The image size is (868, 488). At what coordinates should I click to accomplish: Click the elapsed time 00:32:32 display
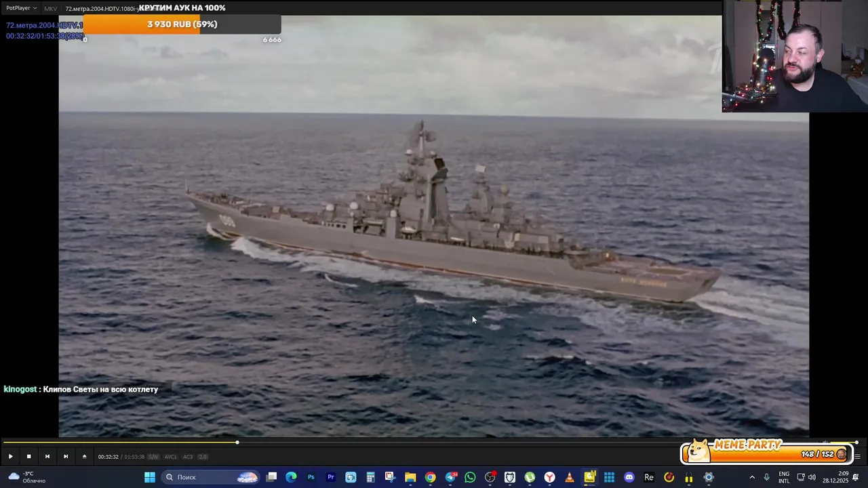108,457
